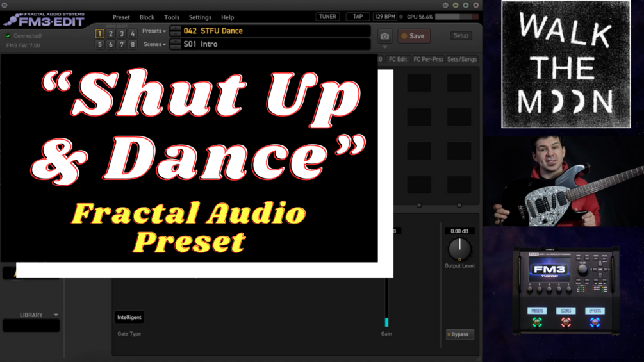The height and width of the screenshot is (362, 644).
Task: Click the Output Level knob
Action: (459, 249)
